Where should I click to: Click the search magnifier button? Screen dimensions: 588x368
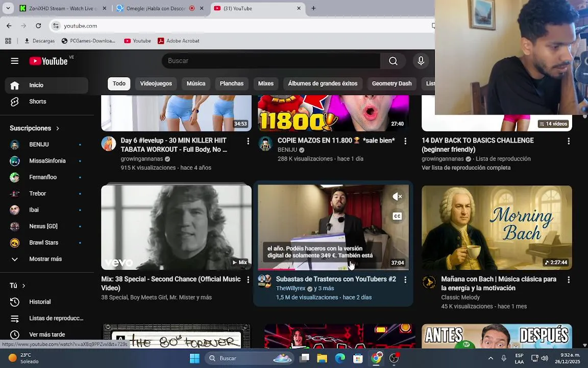(393, 61)
